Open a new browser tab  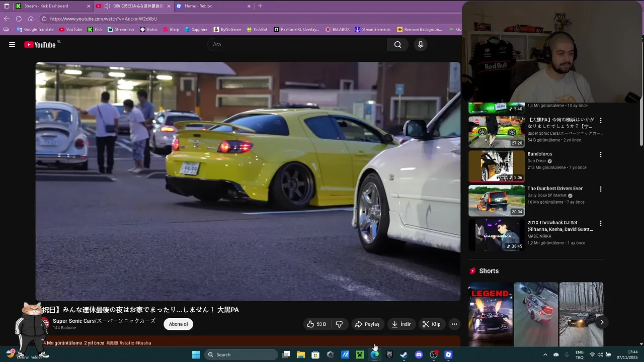point(260,6)
